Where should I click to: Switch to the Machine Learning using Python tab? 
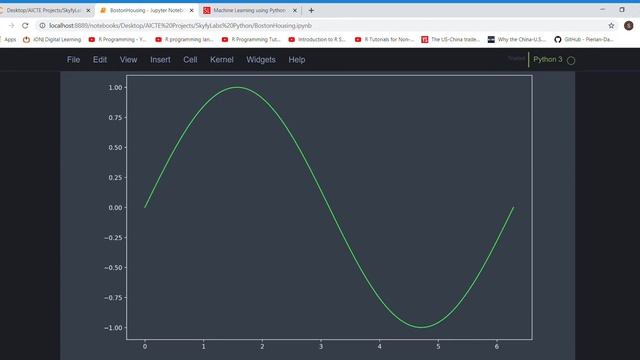point(249,10)
